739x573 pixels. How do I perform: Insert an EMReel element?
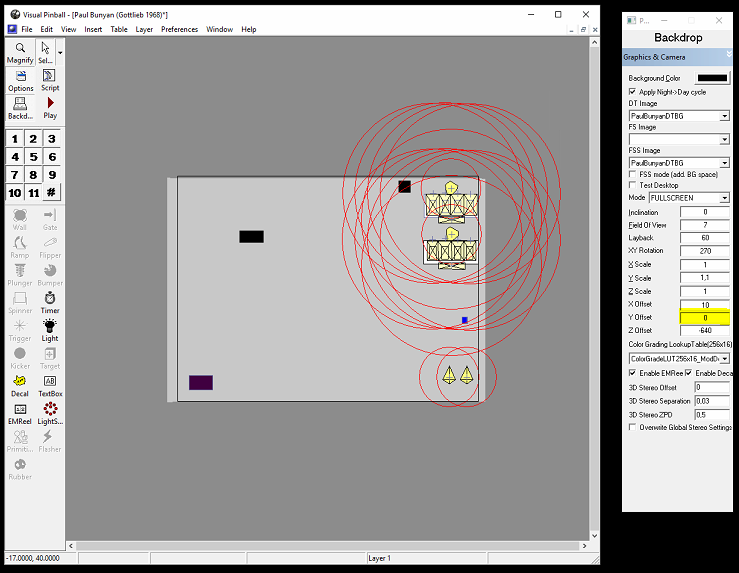(x=20, y=414)
